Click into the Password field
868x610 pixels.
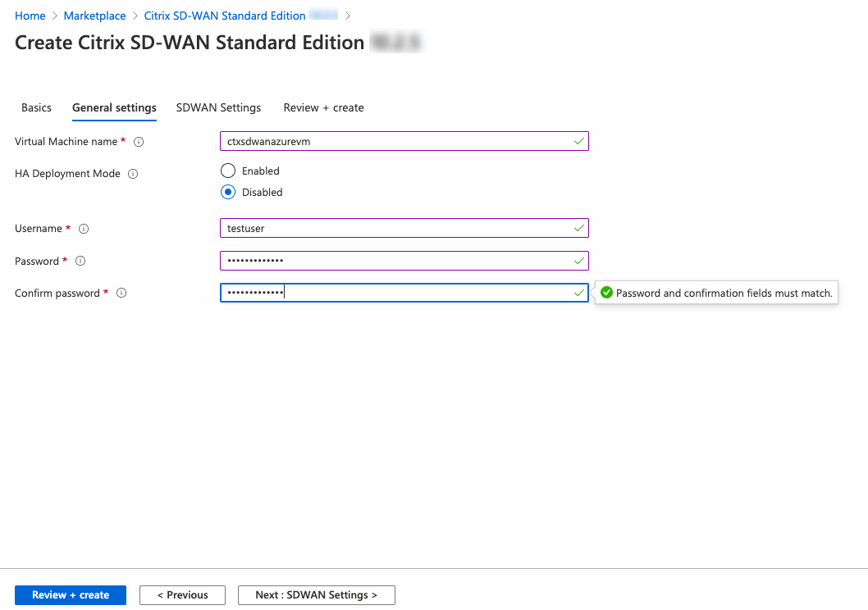click(x=404, y=261)
